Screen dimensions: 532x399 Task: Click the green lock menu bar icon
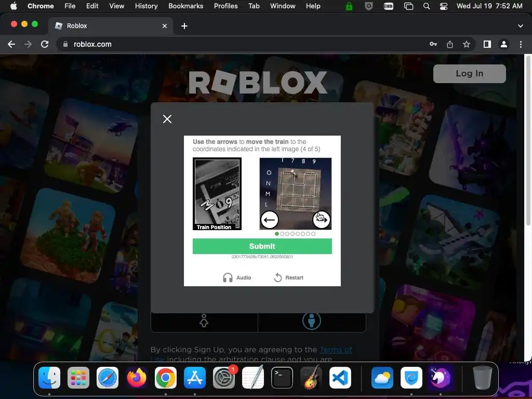click(349, 6)
